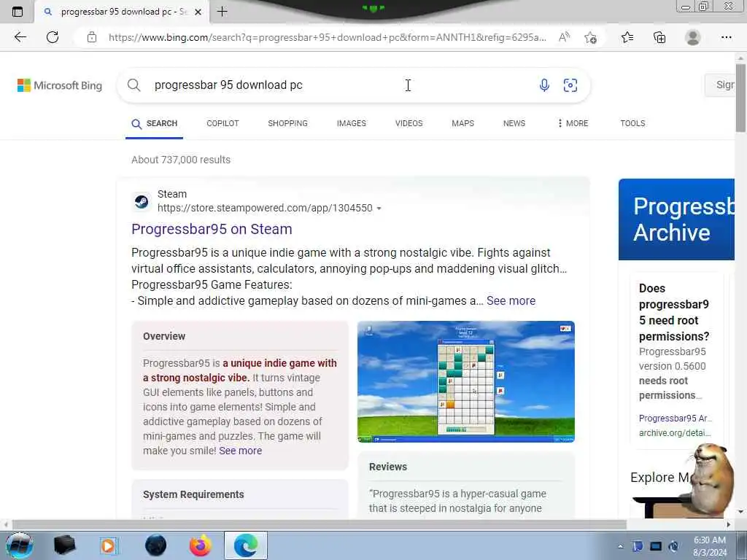Click the Edge taskbar icon
This screenshot has height=560, width=747.
pyautogui.click(x=246, y=545)
